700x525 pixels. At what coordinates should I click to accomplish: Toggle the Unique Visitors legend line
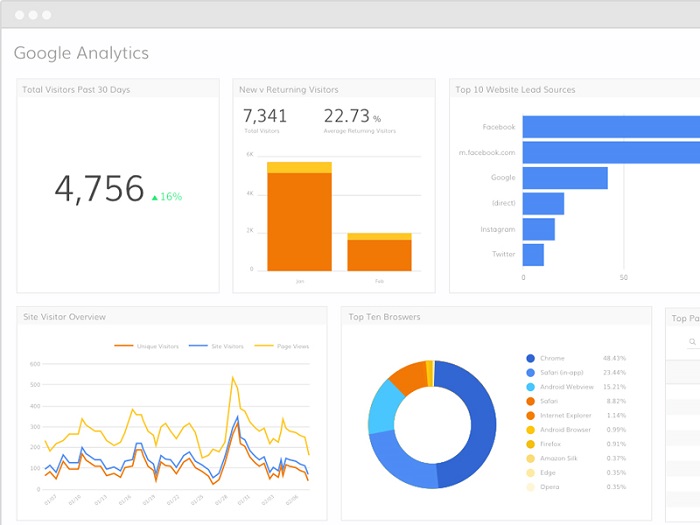[146, 346]
